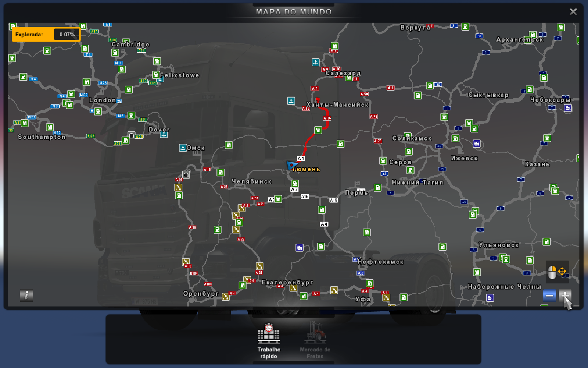Image resolution: width=588 pixels, height=368 pixels.
Task: Close the Mapa do Mundo window
Action: click(573, 11)
